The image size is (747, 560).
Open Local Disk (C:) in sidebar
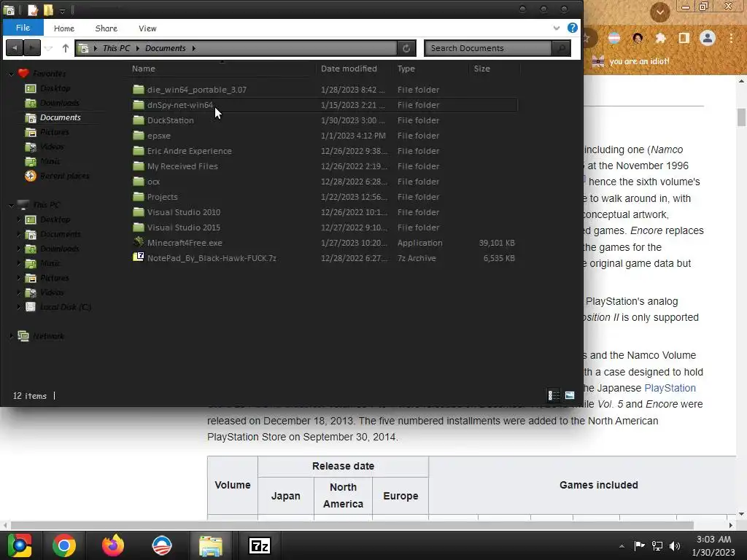58,307
